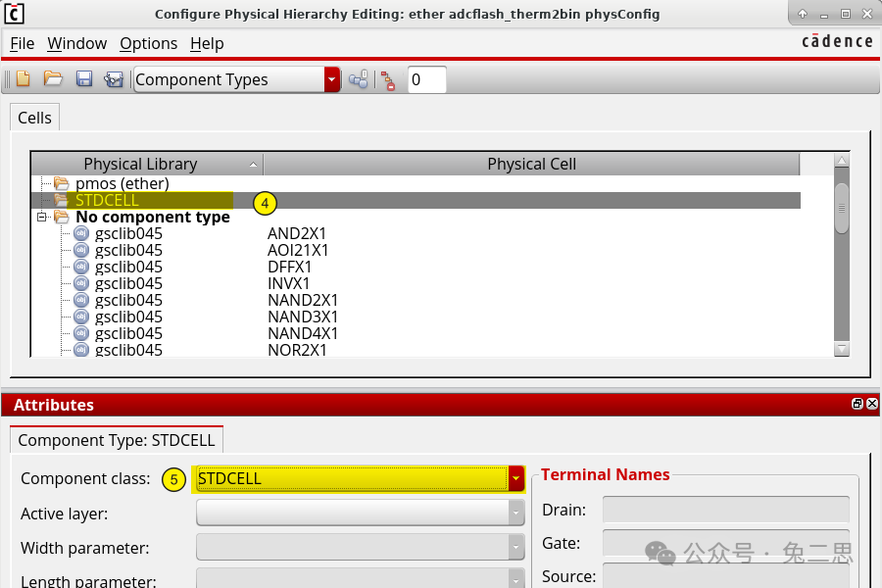
Task: Click the scrollbar down arrow in cell list
Action: coord(842,349)
